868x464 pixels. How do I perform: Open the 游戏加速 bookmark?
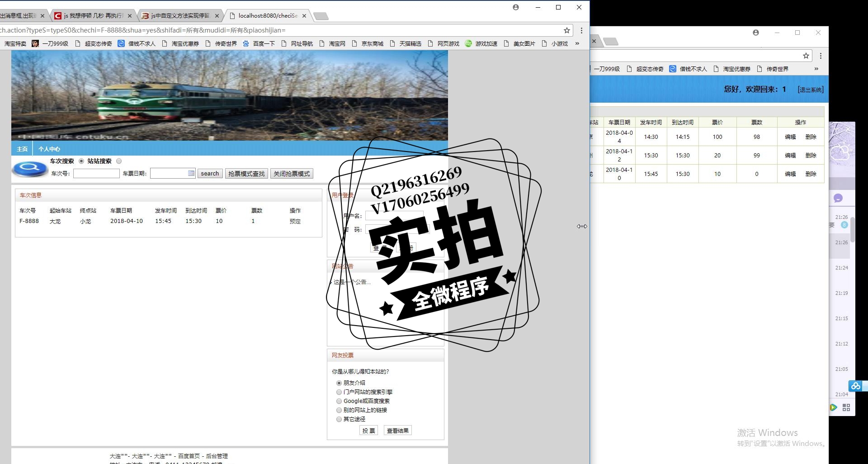click(x=481, y=43)
